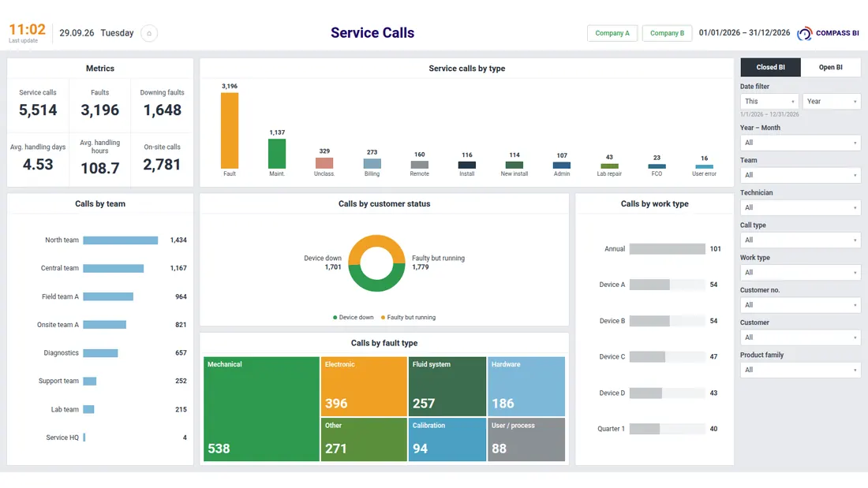Expand the Year – Month dropdown
Viewport: 868px width, 488px height.
800,143
